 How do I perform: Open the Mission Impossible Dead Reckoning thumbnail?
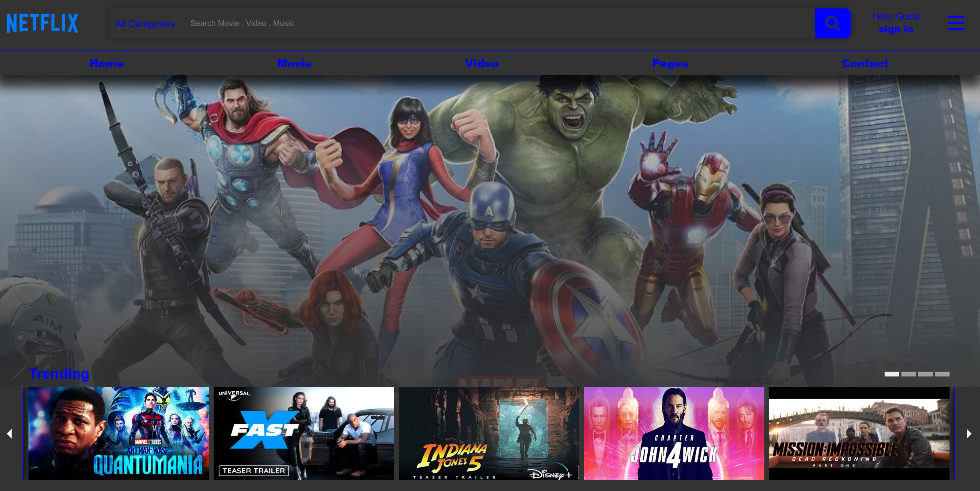859,433
